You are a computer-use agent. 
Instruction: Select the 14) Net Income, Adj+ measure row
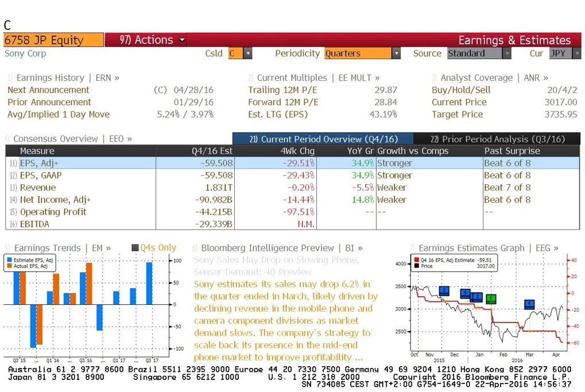293,200
